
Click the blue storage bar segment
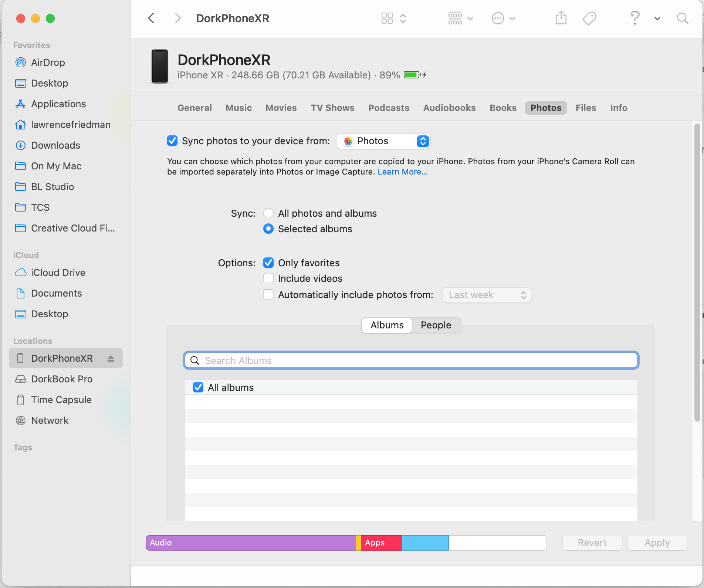point(425,543)
